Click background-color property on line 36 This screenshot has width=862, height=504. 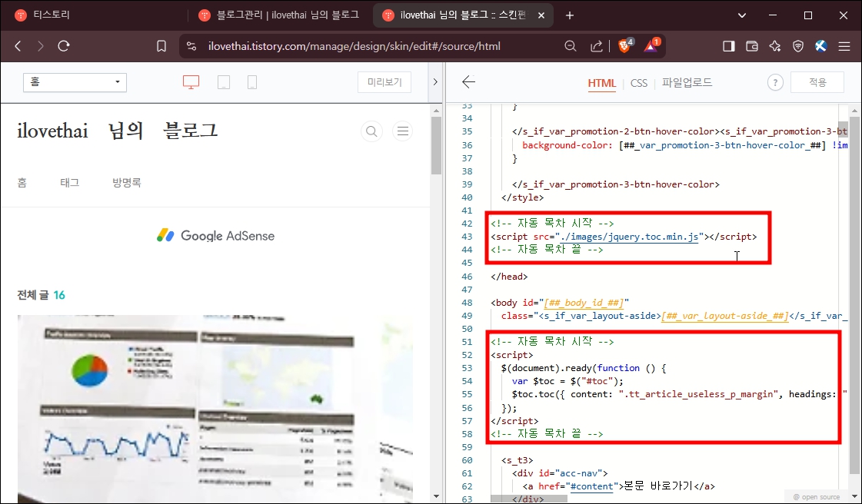pos(568,145)
